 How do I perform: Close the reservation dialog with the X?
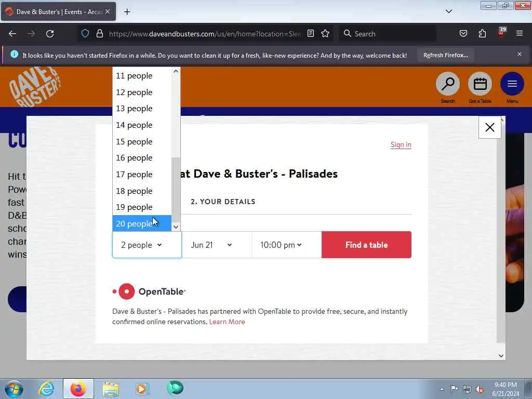pos(489,128)
